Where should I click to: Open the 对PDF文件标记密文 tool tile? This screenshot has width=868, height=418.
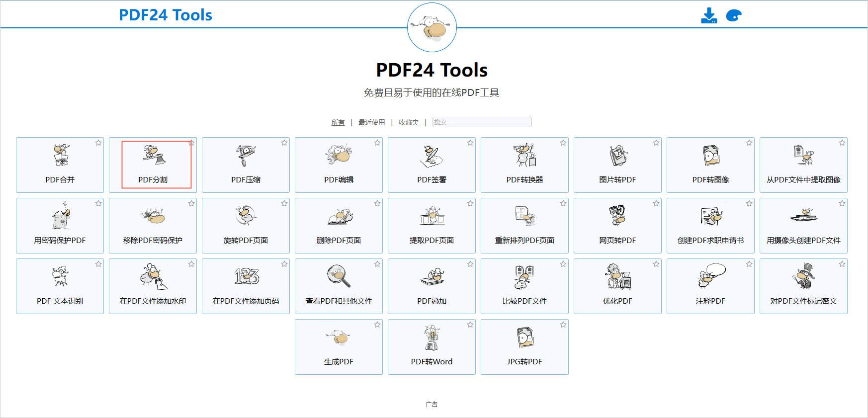point(803,286)
